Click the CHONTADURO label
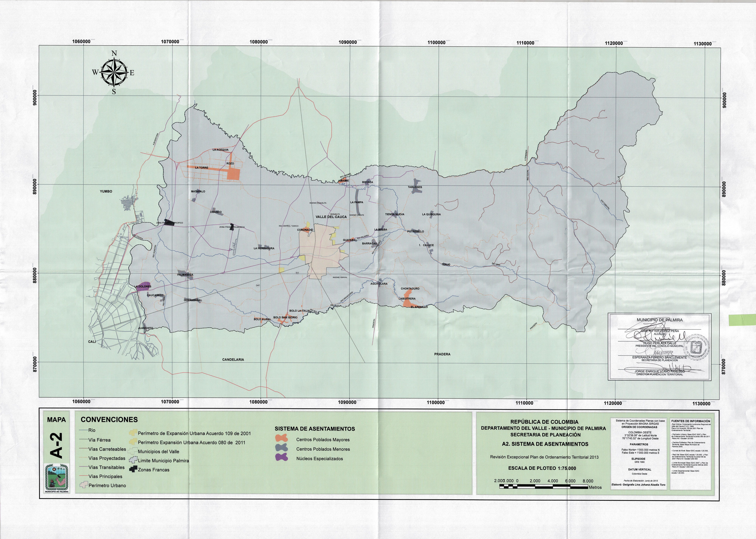 [410, 288]
